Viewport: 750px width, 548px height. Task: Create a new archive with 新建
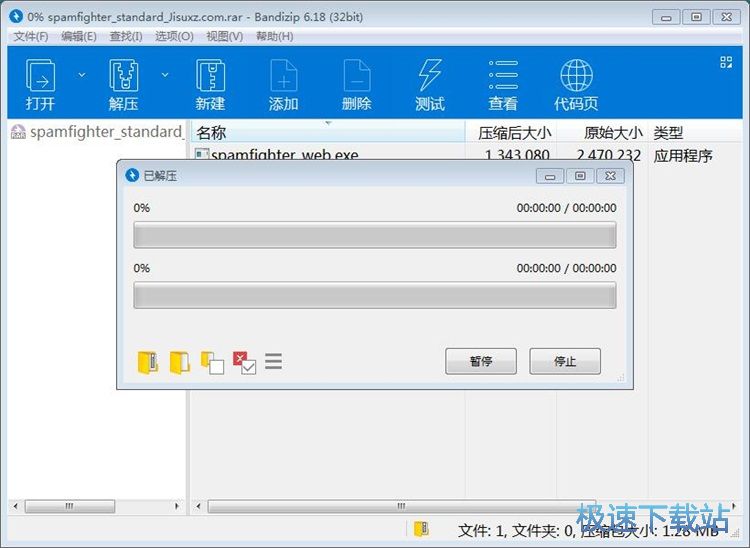(x=210, y=84)
